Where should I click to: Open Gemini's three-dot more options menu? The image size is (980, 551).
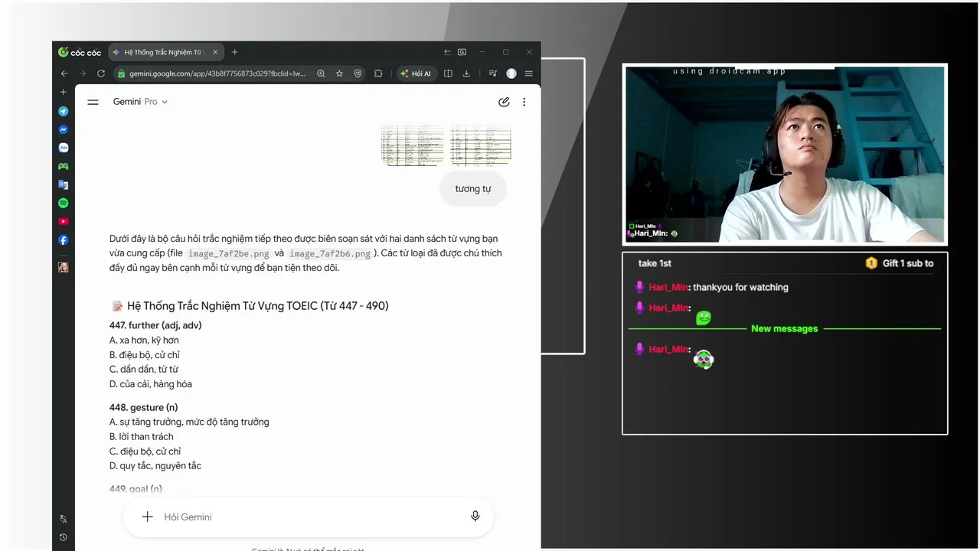point(524,102)
